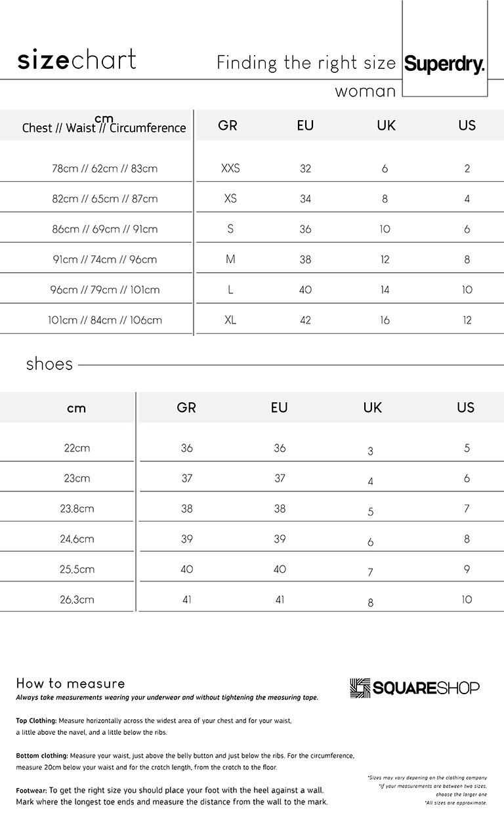Select the XXS size cell
The height and width of the screenshot is (832, 504).
[230, 169]
